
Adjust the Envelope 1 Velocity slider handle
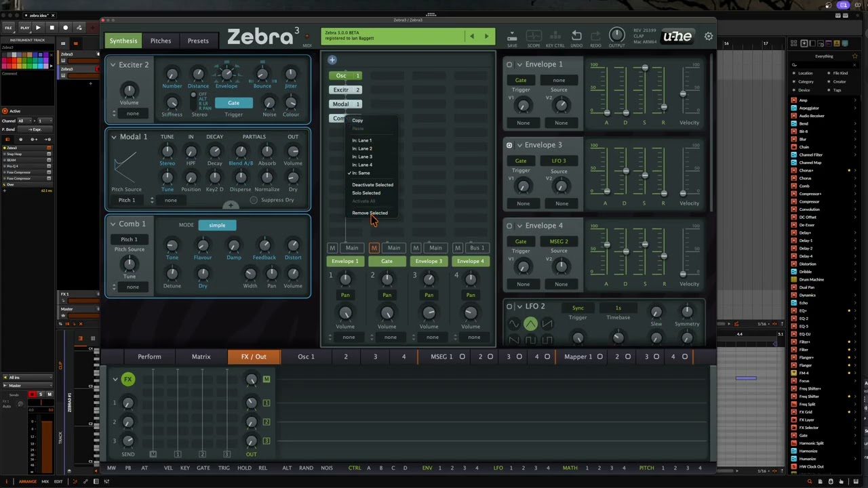683,93
